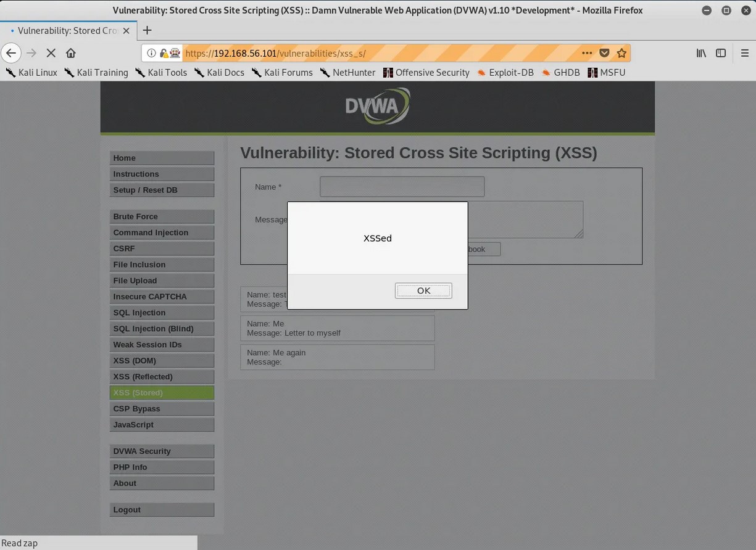Open XSS (Reflected) sidebar entry
The image size is (756, 550).
[x=162, y=377]
